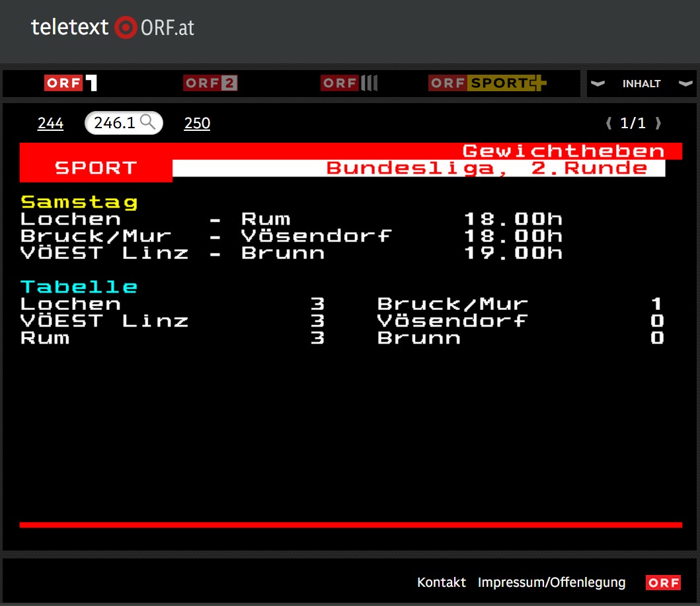Go to teletext page 244
Viewport: 700px width, 606px height.
coord(50,123)
